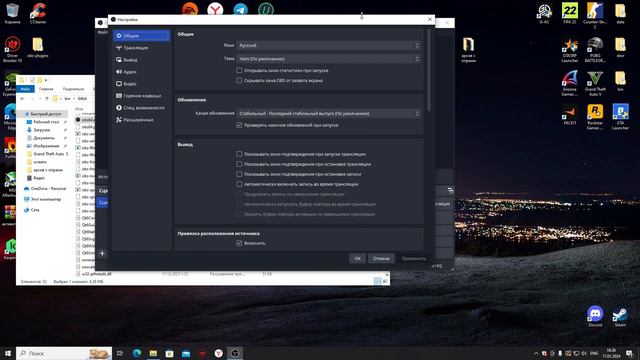Viewport: 640px width, 360px height.
Task: Open the G-AC desktop shortcut
Action: click(544, 13)
